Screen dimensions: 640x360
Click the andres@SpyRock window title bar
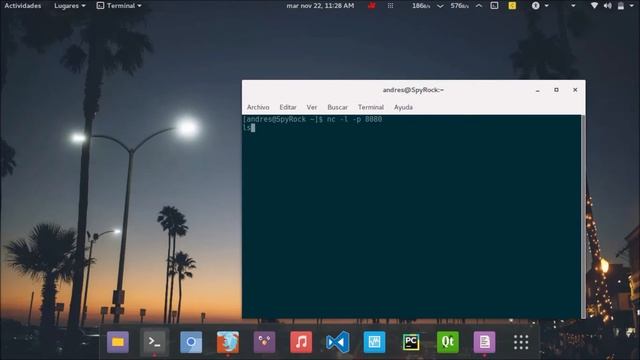pos(413,90)
